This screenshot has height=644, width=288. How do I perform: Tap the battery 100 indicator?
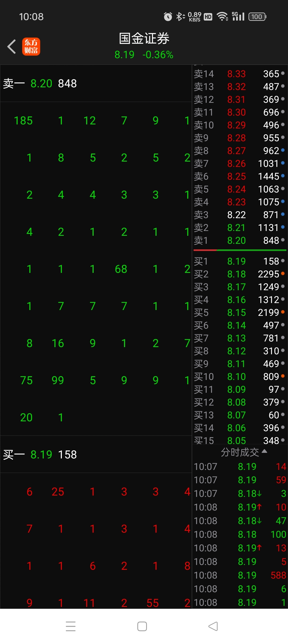pos(257,17)
